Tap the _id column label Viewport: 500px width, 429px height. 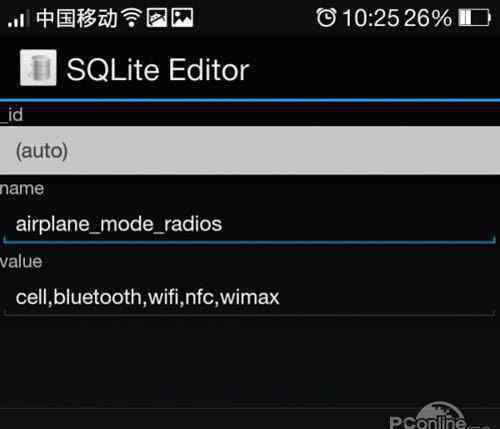coord(11,115)
